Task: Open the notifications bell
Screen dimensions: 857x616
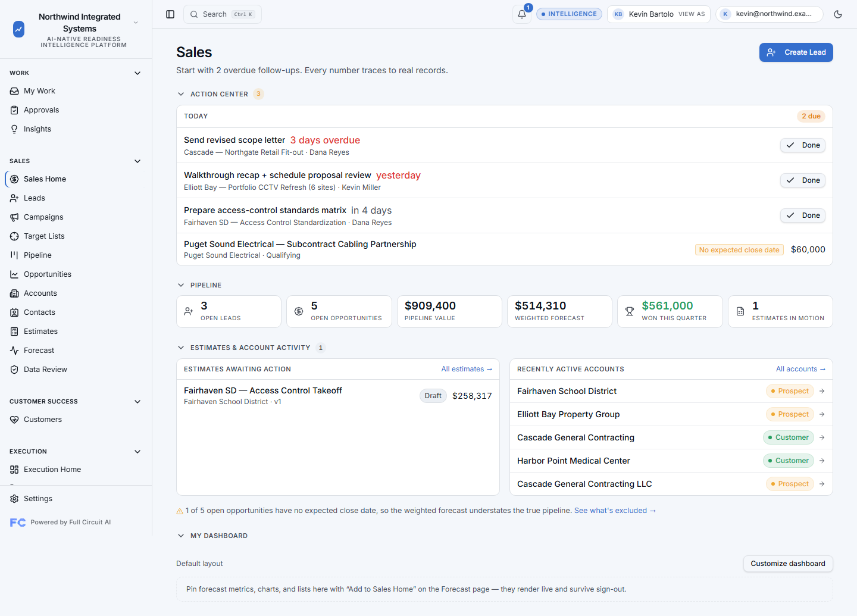Action: (x=522, y=14)
